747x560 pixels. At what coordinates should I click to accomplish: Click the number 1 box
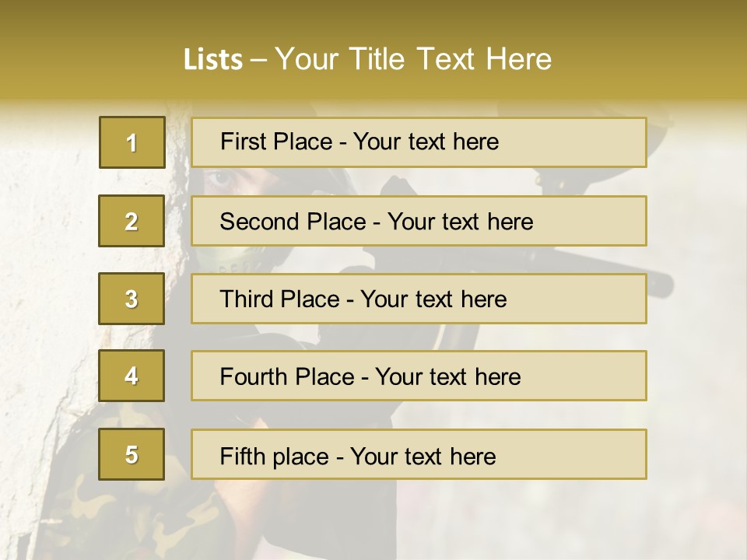(x=132, y=142)
